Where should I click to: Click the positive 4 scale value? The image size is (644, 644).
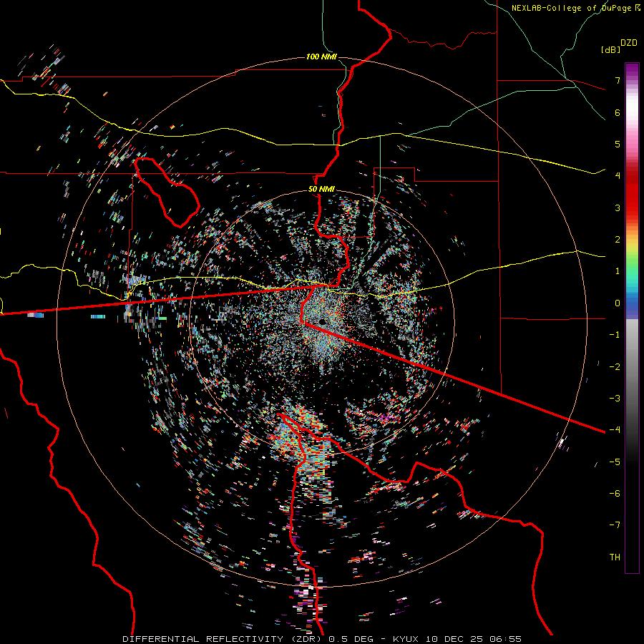pos(618,176)
